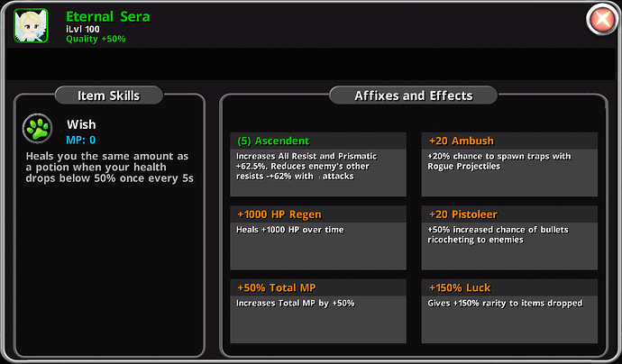Close the item details window
622x364 pixels.
click(x=601, y=19)
